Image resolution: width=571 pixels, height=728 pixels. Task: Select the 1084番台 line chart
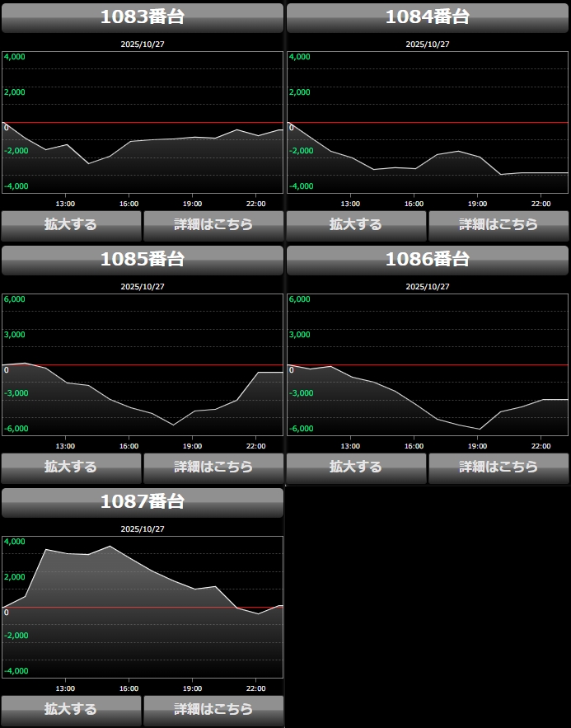[428, 122]
